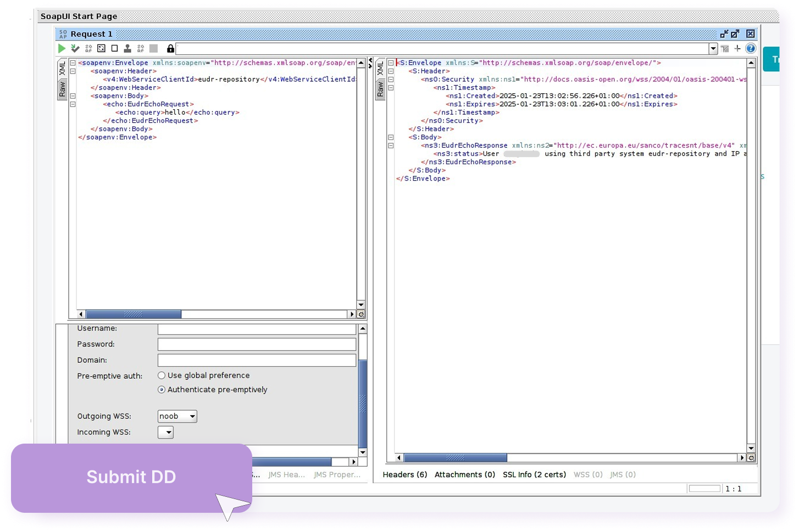Viewport: 799px width, 532px height.
Task: Click the recreate request icon in toolbar
Action: pyautogui.click(x=101, y=48)
